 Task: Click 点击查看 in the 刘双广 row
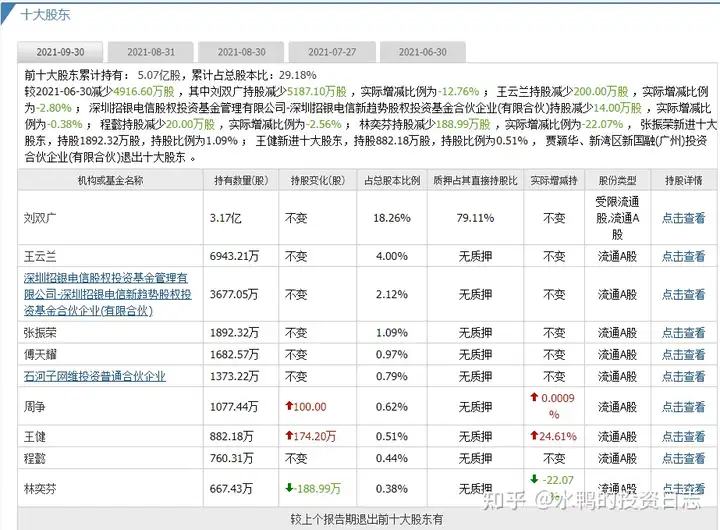click(x=683, y=218)
